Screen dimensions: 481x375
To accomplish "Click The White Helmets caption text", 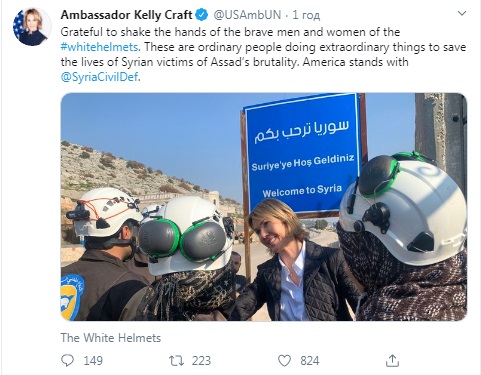I will 111,338.
